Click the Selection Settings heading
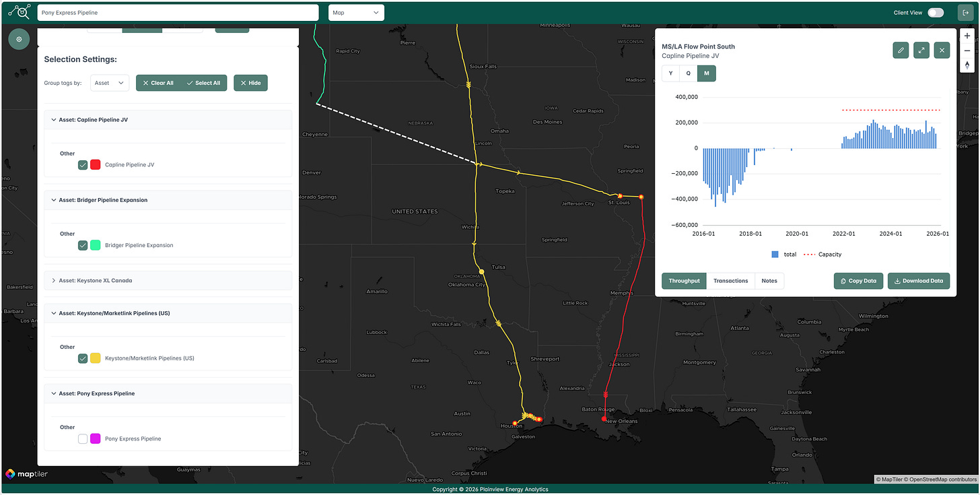980x495 pixels. pos(81,59)
